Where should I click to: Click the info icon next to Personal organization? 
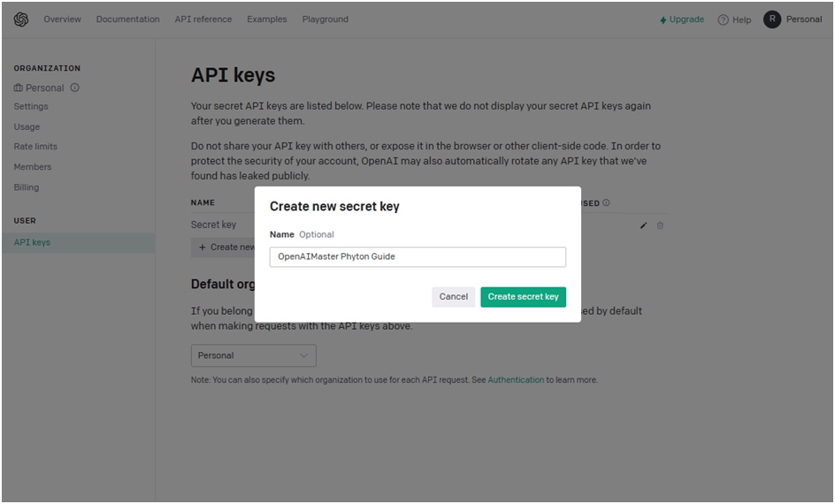(74, 88)
